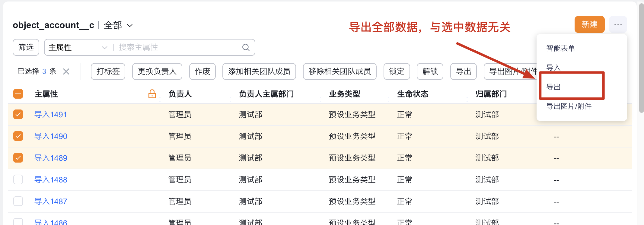Image resolution: width=644 pixels, height=225 pixels.
Task: Click the vertical scrollbar on the right
Action: (641, 60)
